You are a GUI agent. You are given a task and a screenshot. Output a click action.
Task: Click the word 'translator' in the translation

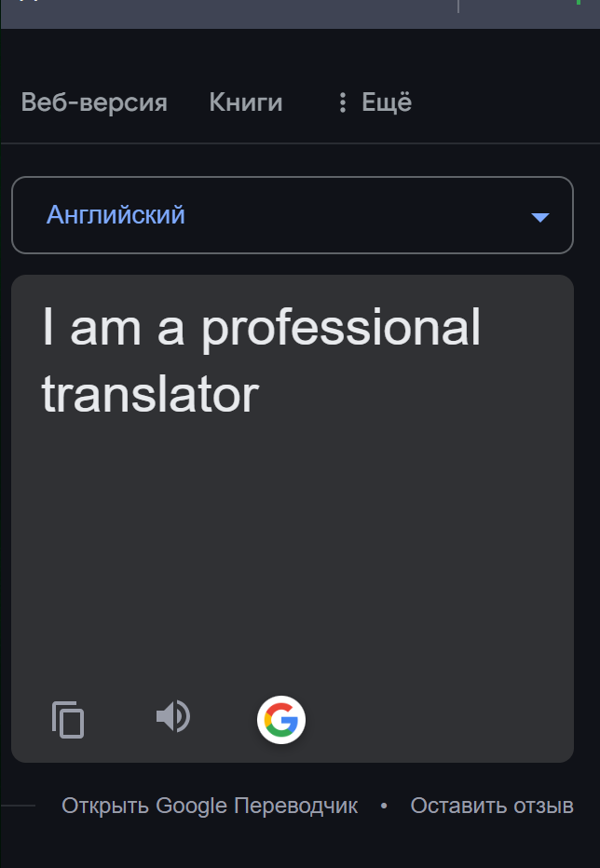tap(150, 394)
